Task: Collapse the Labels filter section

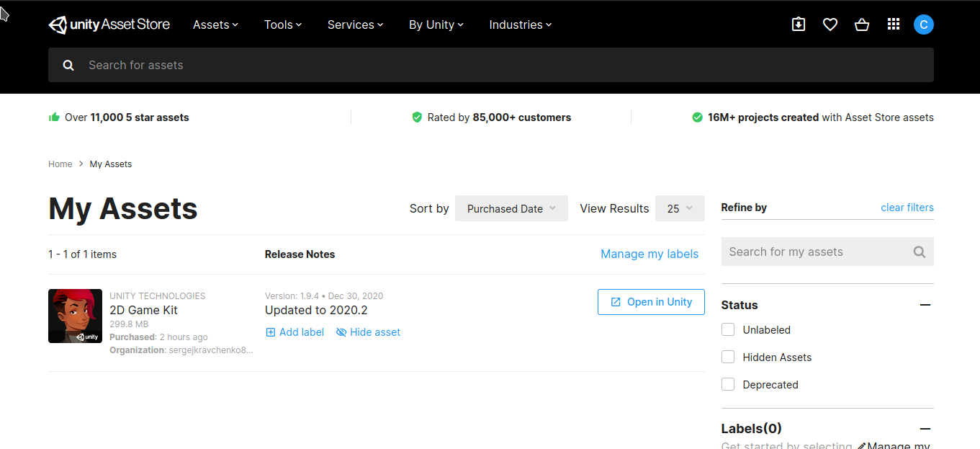Action: click(925, 429)
